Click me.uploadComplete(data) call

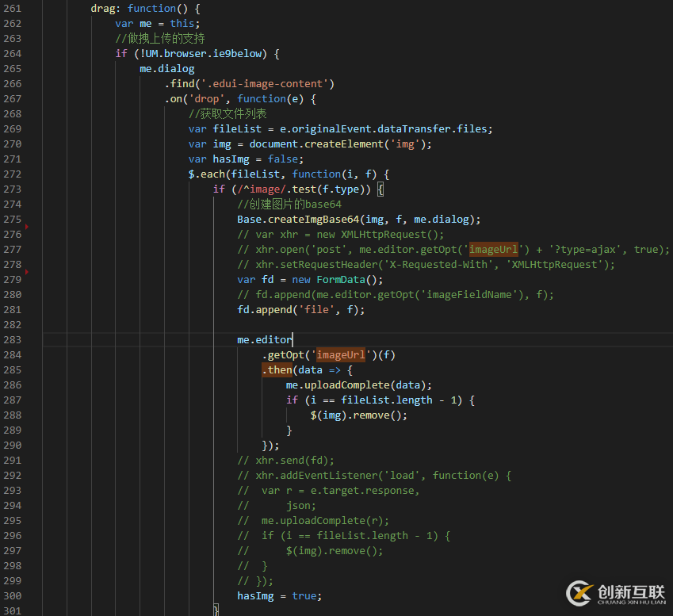coord(358,385)
